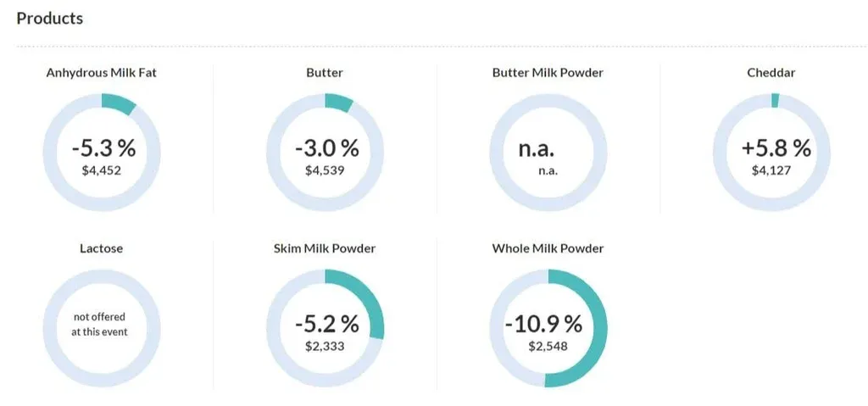Select the $4,127 price under Cheddar
This screenshot has width=868, height=406.
(771, 170)
